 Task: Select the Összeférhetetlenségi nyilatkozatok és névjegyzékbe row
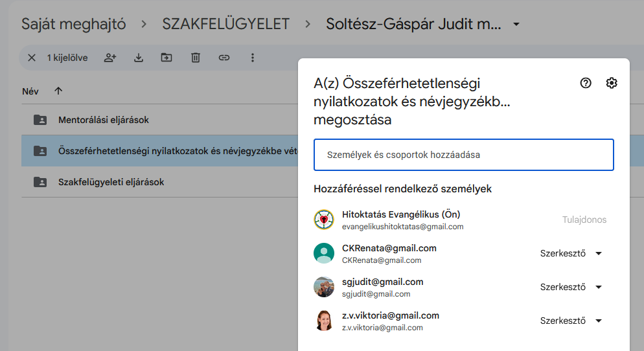click(x=160, y=151)
